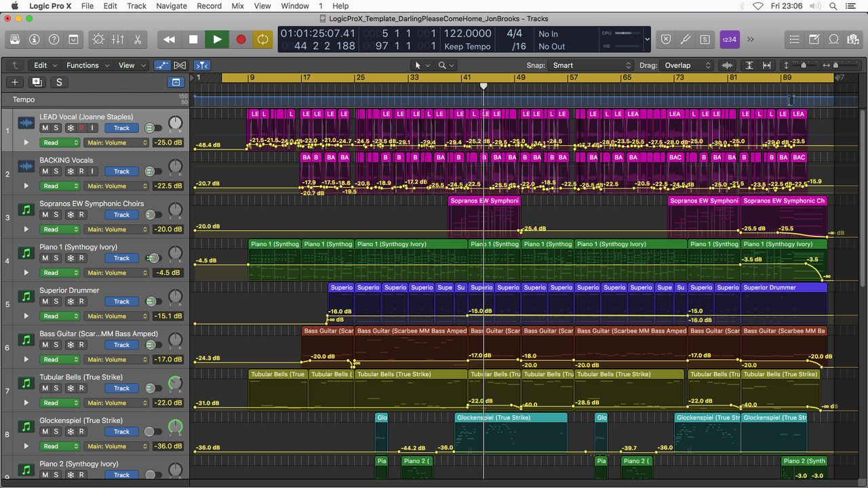The width and height of the screenshot is (868, 488).
Task: Open the Snap Smart popup menu
Action: point(590,65)
